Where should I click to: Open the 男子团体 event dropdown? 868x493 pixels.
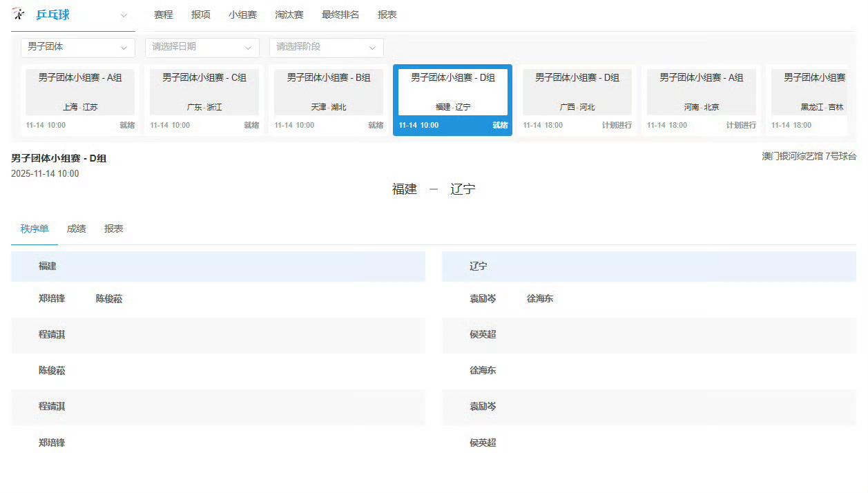pyautogui.click(x=77, y=48)
